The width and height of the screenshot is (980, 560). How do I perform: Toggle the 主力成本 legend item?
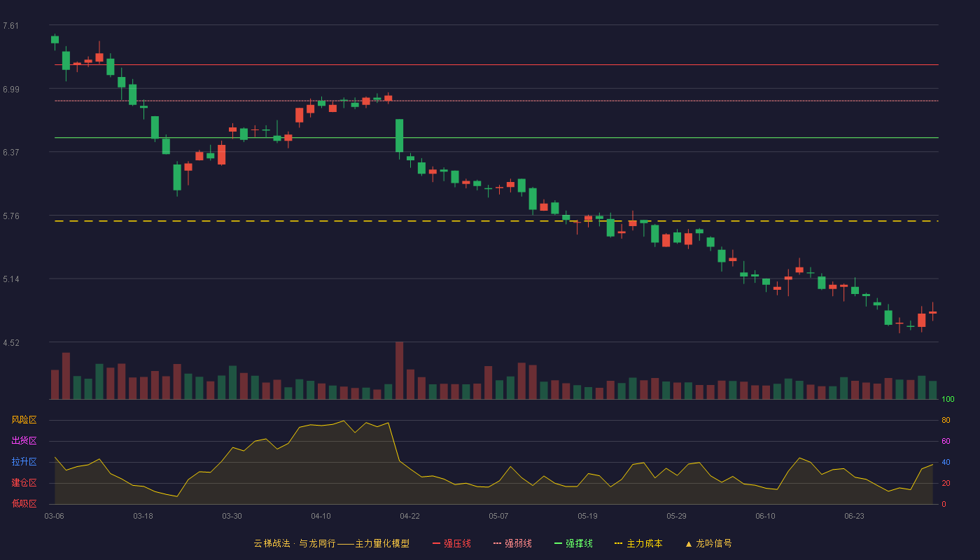tap(638, 543)
